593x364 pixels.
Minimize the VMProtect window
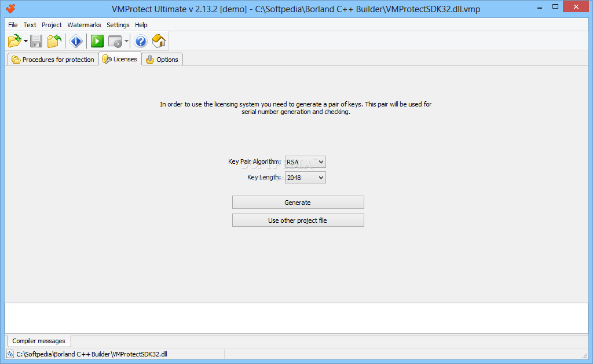tap(540, 8)
